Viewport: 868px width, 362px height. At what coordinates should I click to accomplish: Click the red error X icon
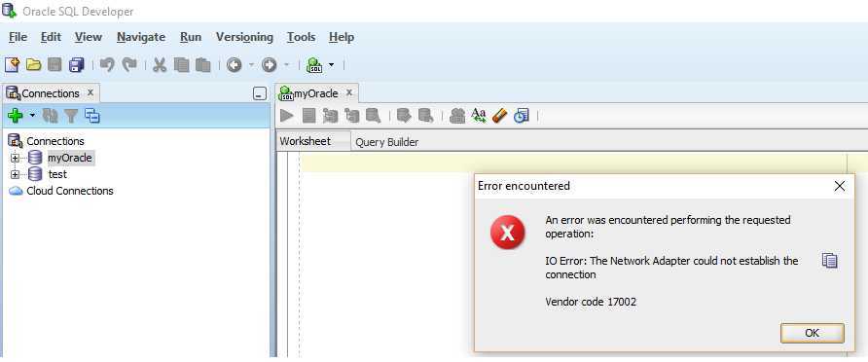tap(508, 233)
